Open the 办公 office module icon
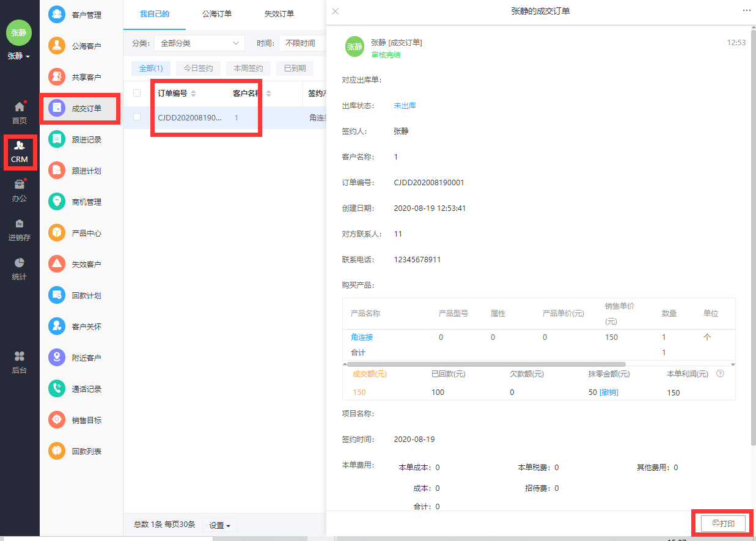 coord(20,185)
